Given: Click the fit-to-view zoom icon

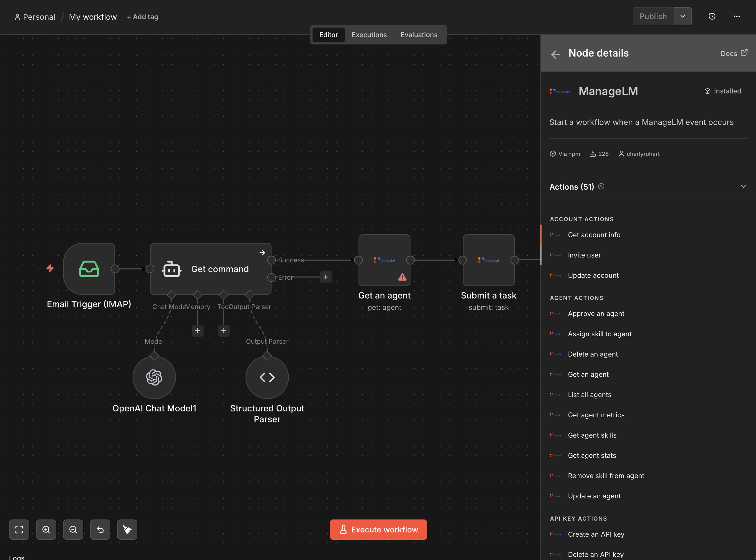Looking at the screenshot, I should pos(19,530).
